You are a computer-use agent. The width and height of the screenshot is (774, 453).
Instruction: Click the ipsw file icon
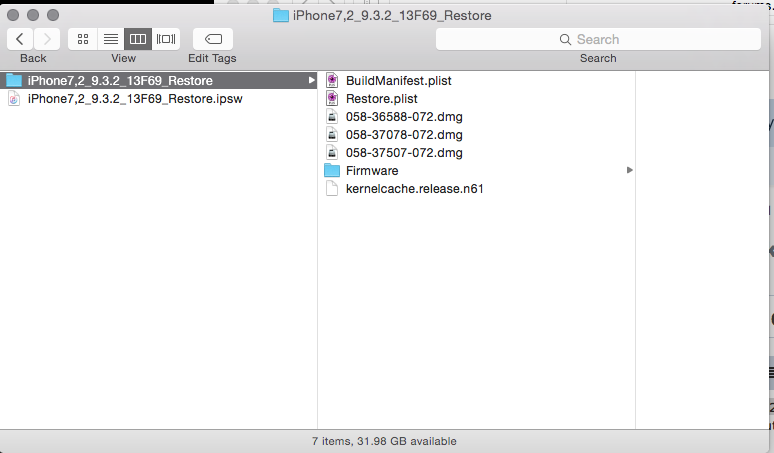14,99
